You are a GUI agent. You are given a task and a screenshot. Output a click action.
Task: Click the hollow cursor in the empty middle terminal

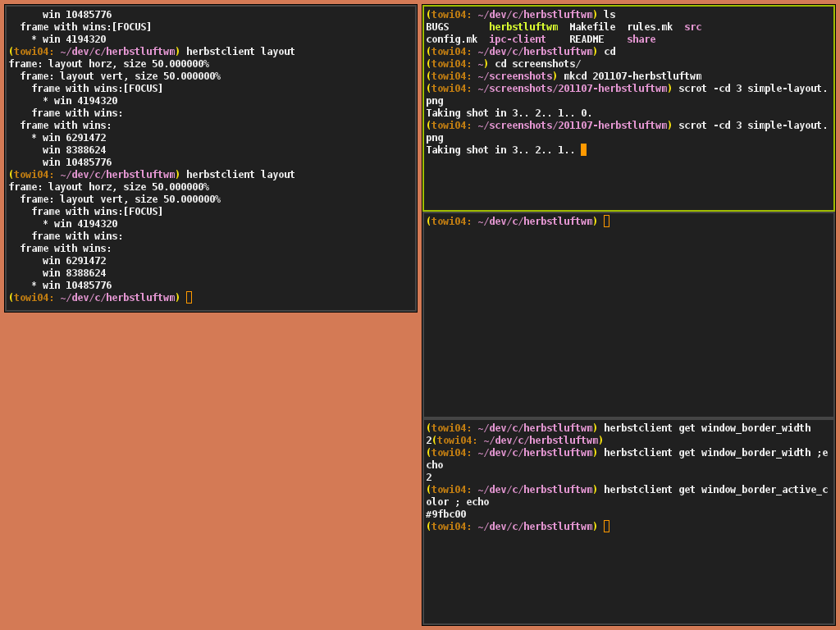click(606, 221)
